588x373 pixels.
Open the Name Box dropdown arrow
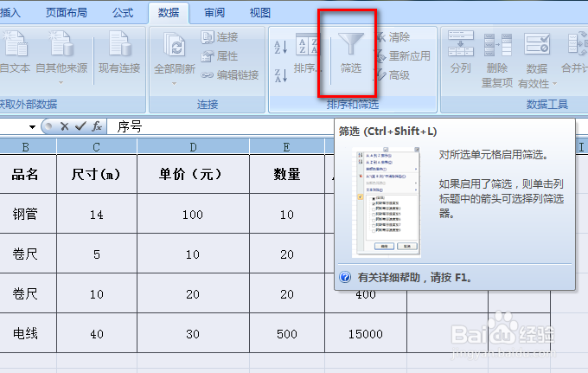(x=32, y=127)
